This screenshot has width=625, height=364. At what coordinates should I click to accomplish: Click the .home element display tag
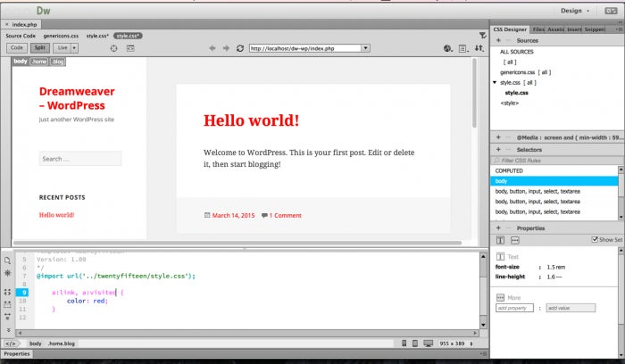click(39, 62)
